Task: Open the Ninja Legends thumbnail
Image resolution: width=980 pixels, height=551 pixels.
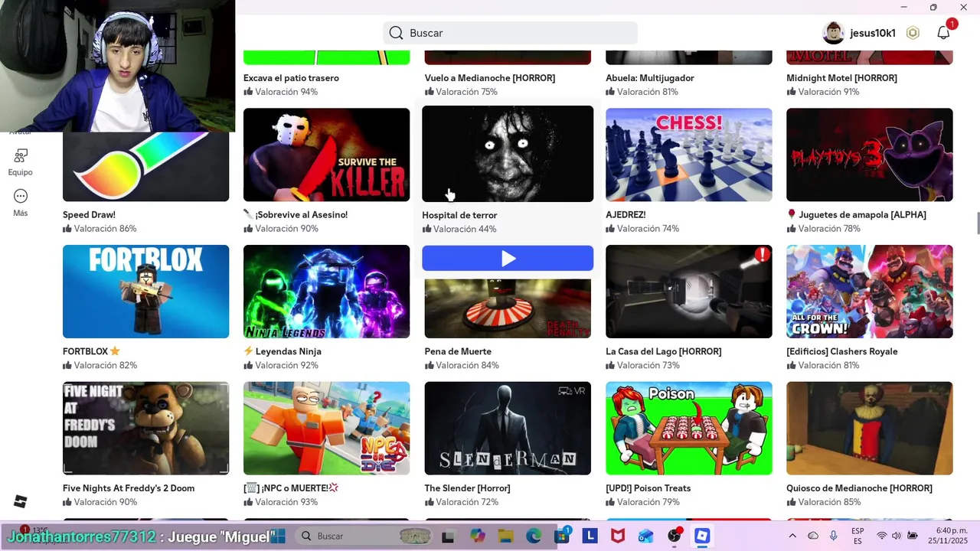Action: coord(326,292)
